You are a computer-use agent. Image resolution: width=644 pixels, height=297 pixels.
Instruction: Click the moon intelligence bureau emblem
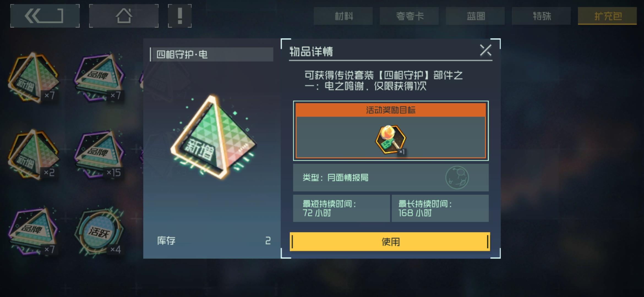point(457,177)
